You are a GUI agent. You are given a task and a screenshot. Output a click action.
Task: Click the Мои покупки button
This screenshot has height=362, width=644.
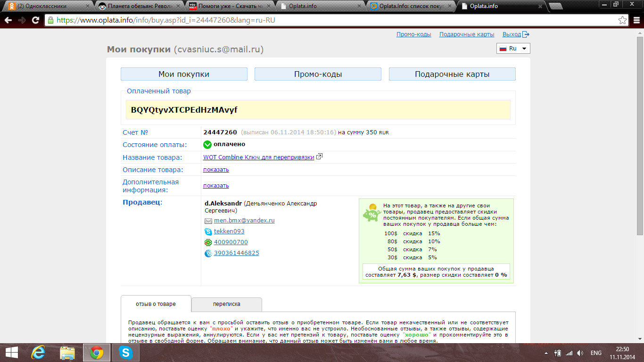click(184, 74)
